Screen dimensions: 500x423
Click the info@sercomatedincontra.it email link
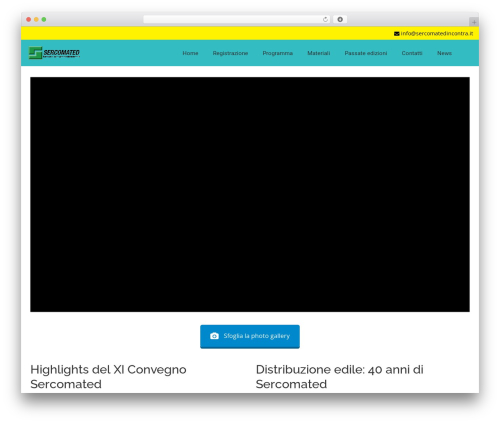pyautogui.click(x=437, y=33)
